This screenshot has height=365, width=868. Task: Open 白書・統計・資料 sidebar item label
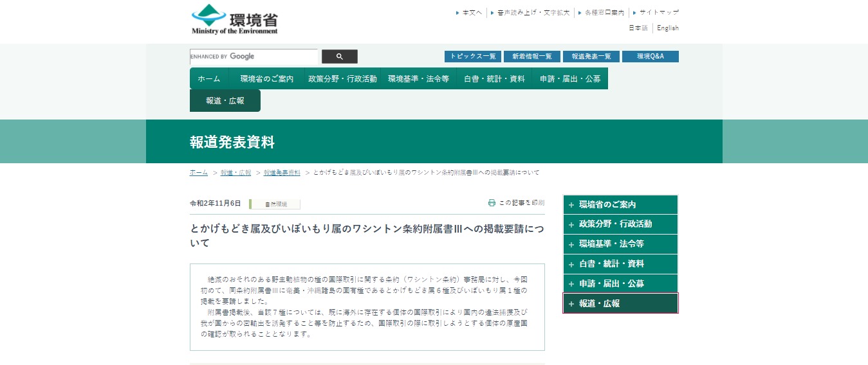611,264
